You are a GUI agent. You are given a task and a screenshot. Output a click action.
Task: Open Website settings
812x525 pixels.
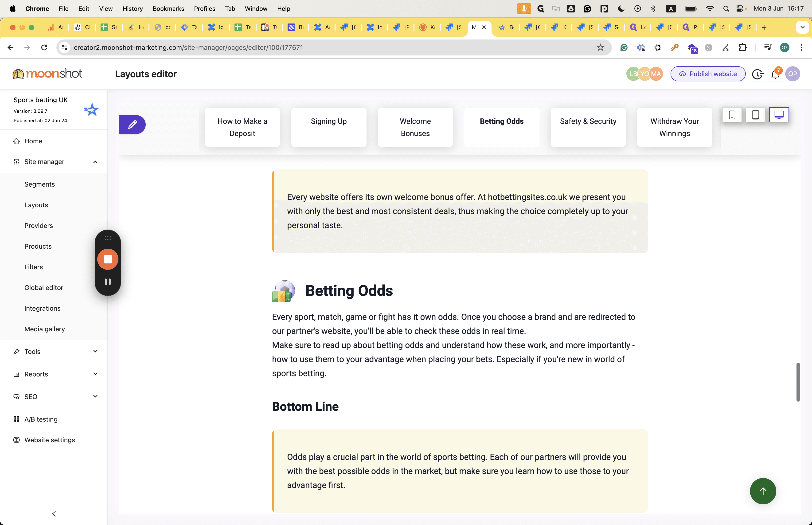[49, 440]
